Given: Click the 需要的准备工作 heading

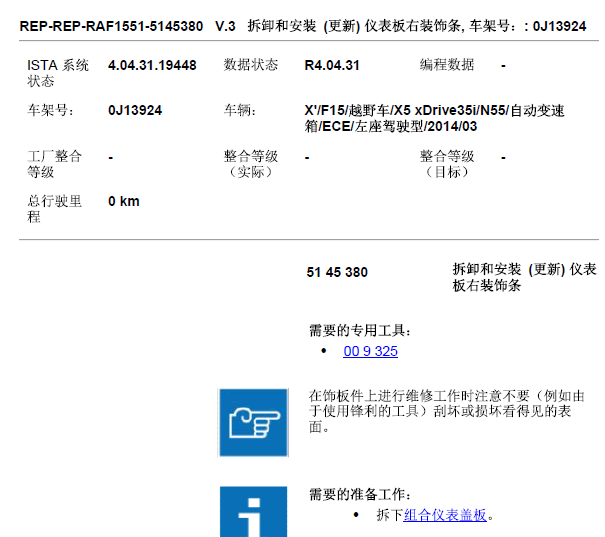Looking at the screenshot, I should tap(360, 494).
